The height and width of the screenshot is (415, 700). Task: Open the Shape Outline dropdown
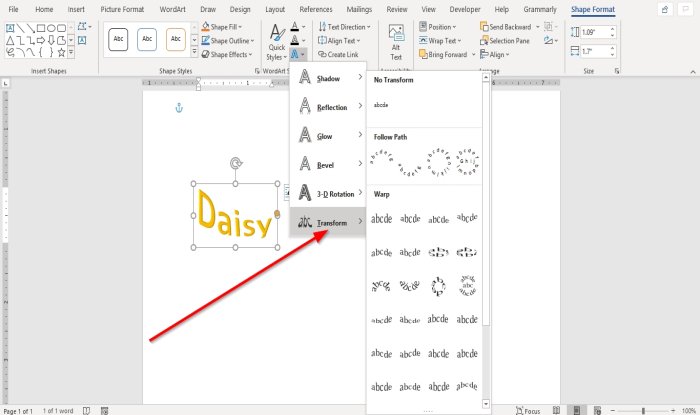[228, 41]
